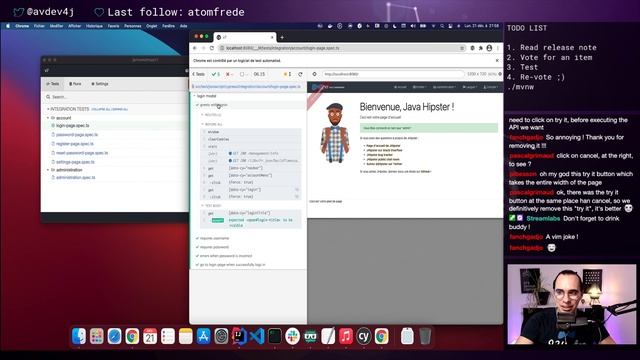Open the Cypress app in dock
The height and width of the screenshot is (360, 640).
364,336
